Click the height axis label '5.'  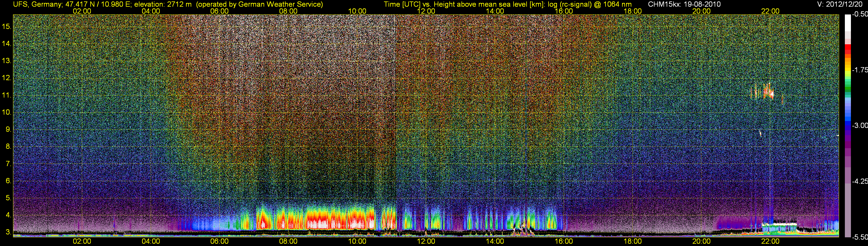click(x=8, y=198)
